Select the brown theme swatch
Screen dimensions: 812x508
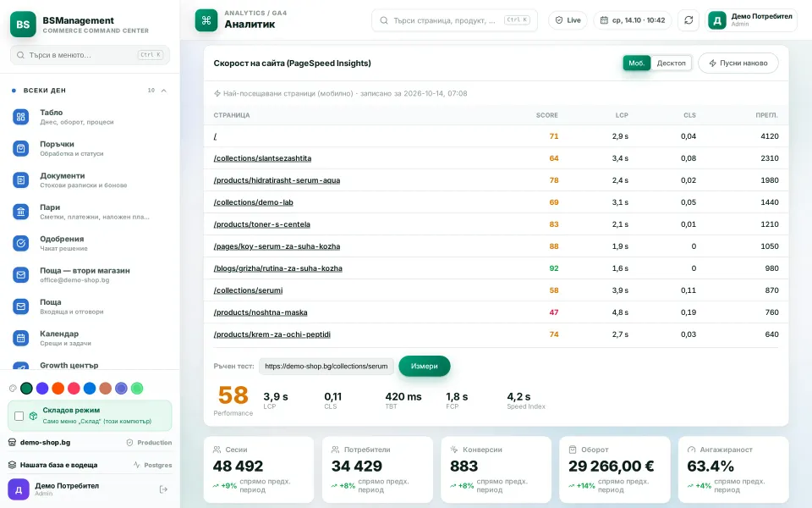coord(106,389)
